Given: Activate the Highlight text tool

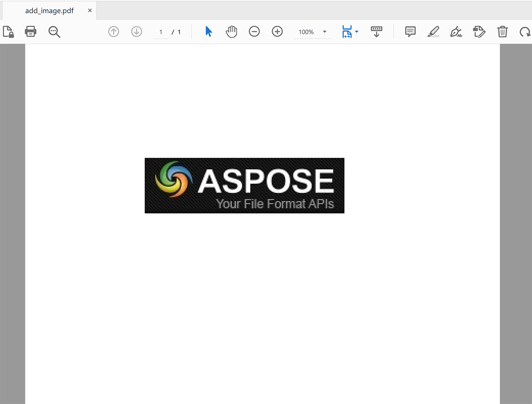Looking at the screenshot, I should 433,31.
